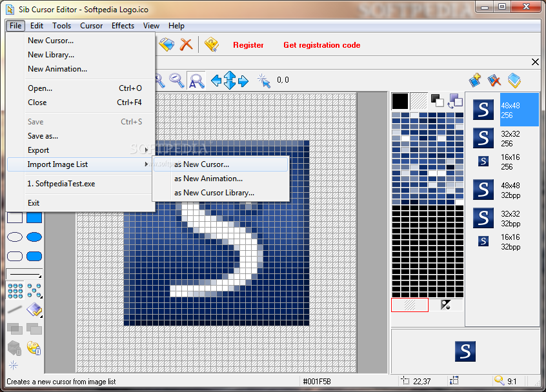Click the blue-yellow layers icon in formats panel
This screenshot has height=392, width=546.
pyautogui.click(x=514, y=81)
